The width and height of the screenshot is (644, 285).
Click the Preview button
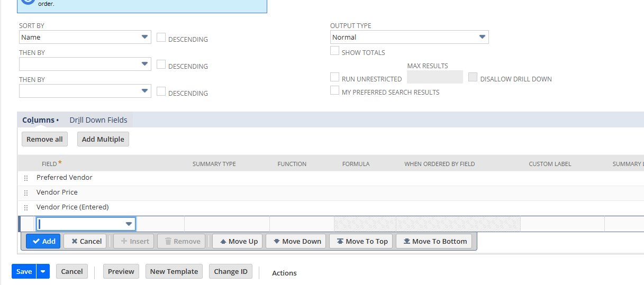click(x=121, y=271)
